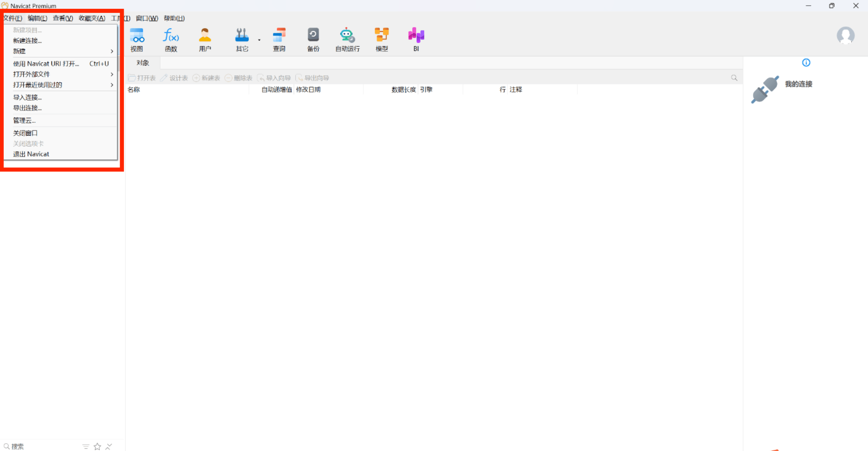Expand the dropdown arrow beside 其它
The width and height of the screenshot is (868, 451).
(x=259, y=40)
